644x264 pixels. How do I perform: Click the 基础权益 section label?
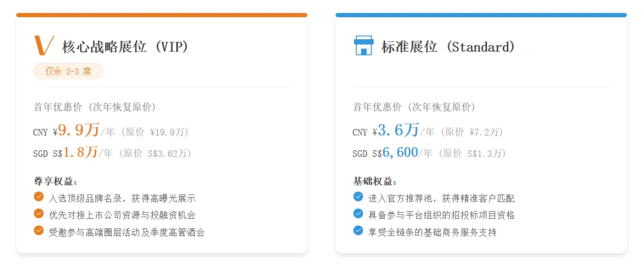click(375, 181)
